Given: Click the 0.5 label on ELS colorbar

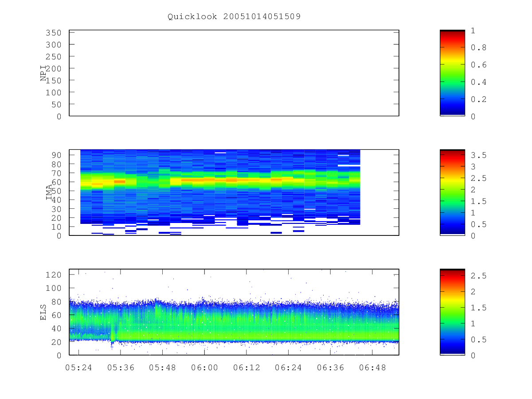Looking at the screenshot, I should point(479,340).
